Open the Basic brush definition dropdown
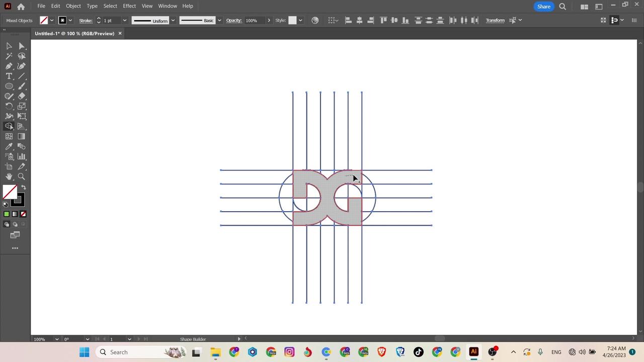The height and width of the screenshot is (362, 644). 219,20
